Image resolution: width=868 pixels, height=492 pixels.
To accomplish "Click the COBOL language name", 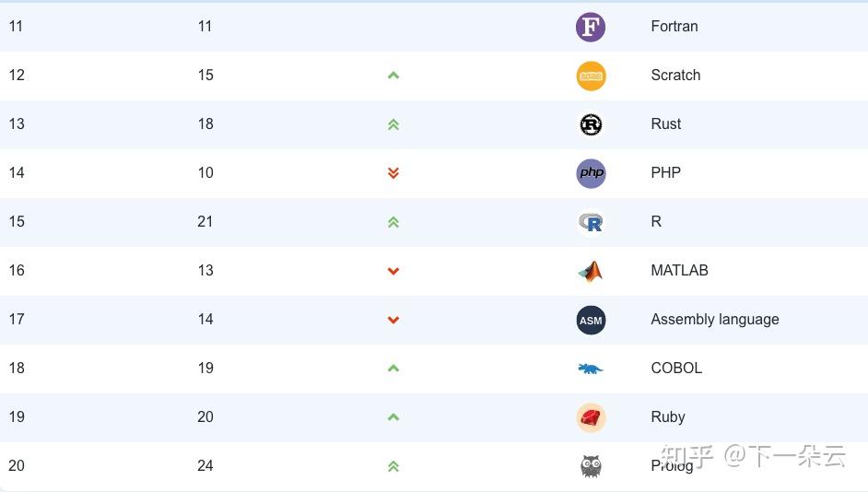I will [x=676, y=369].
